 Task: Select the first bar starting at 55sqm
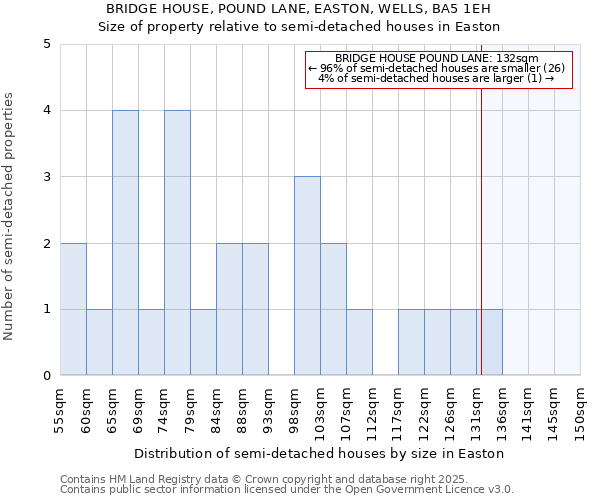click(73, 309)
